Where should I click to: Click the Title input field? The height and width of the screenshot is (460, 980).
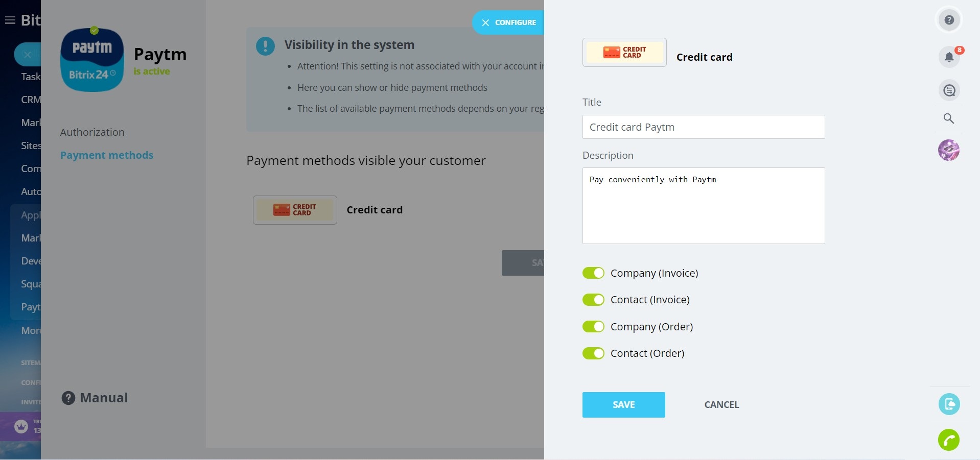pyautogui.click(x=703, y=127)
